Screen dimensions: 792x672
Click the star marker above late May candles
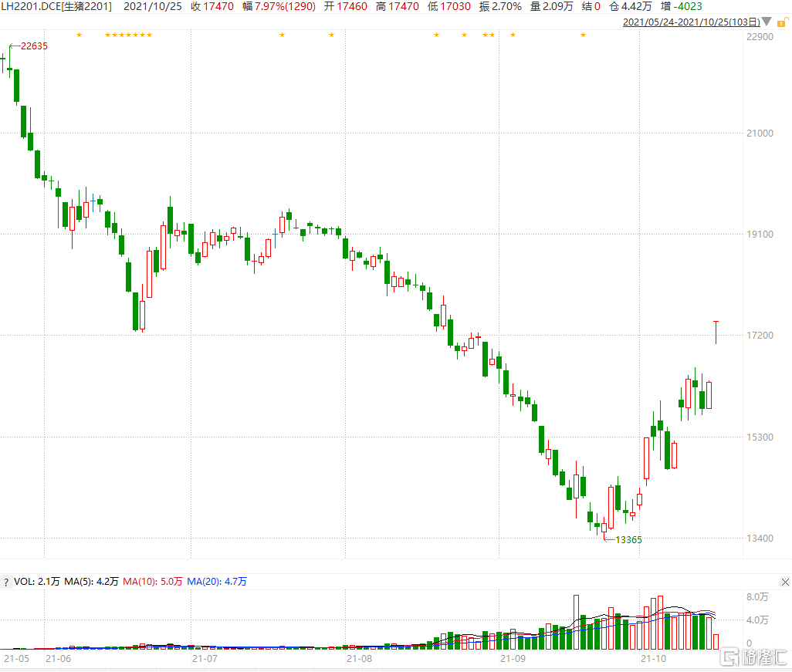(79, 35)
